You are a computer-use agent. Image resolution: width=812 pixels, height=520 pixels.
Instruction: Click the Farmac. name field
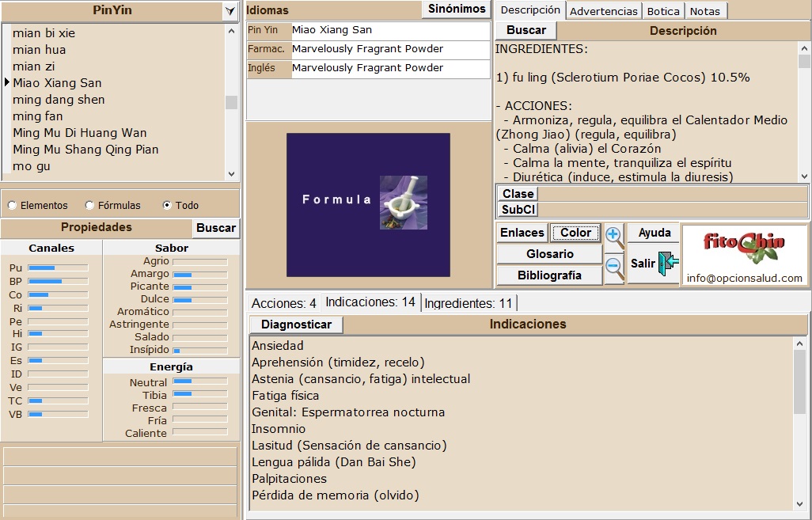pyautogui.click(x=390, y=49)
